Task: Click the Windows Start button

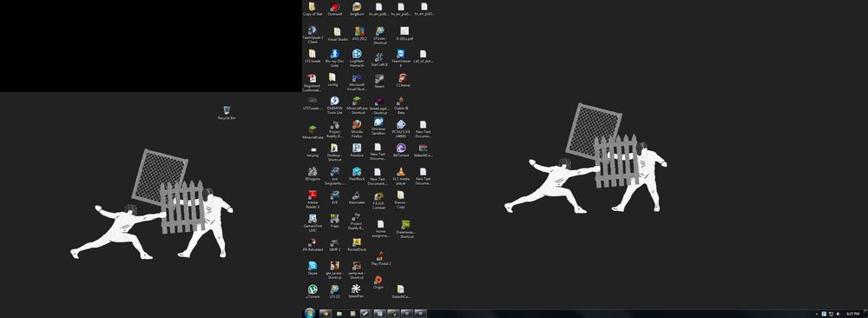Action: [309, 313]
